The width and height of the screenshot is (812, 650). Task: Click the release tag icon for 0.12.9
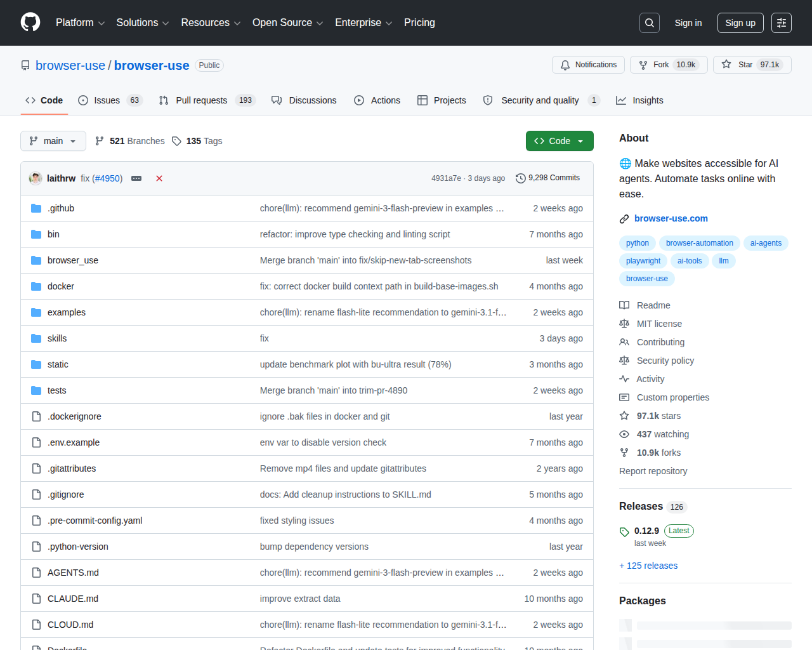[624, 532]
